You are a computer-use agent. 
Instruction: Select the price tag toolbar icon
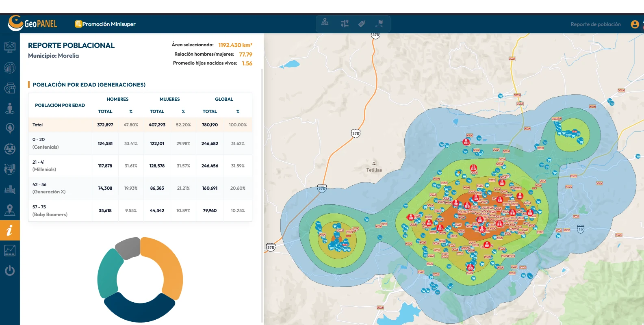362,24
